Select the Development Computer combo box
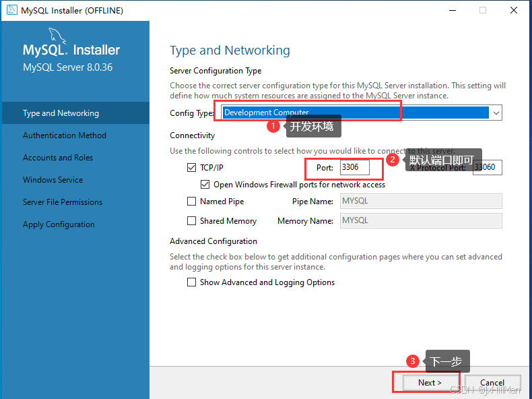The width and height of the screenshot is (532, 399). click(362, 113)
